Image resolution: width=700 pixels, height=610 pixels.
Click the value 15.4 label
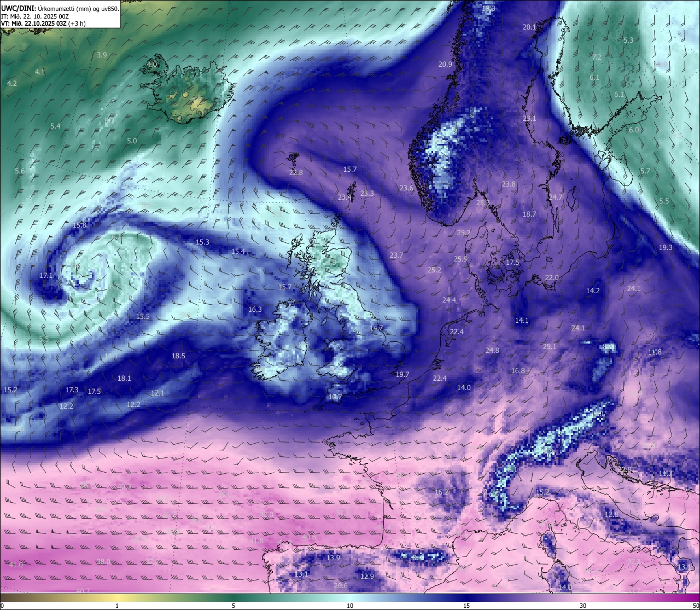[x=238, y=252]
